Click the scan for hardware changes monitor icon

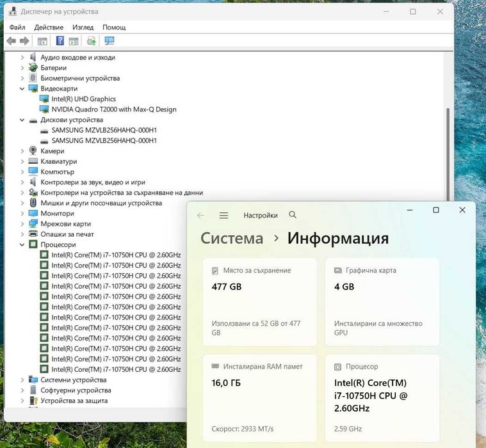(109, 40)
